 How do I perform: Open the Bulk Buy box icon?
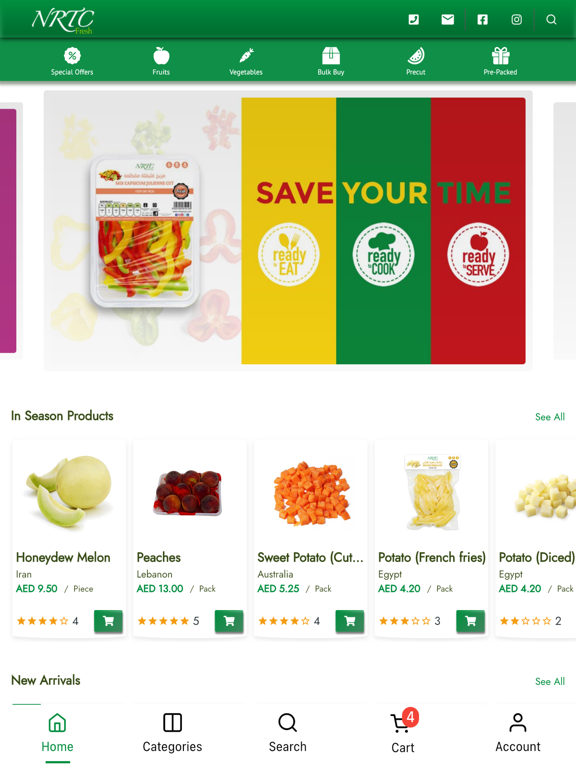331,61
